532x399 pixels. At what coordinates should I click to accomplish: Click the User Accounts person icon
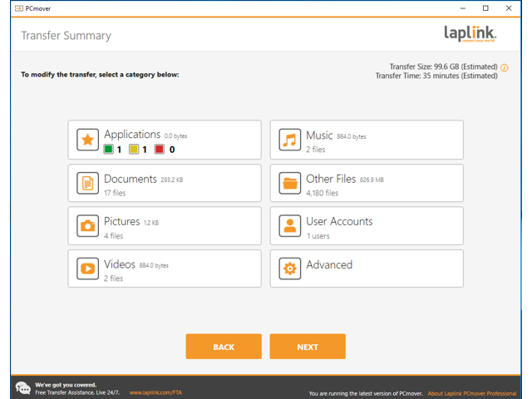coord(289,225)
